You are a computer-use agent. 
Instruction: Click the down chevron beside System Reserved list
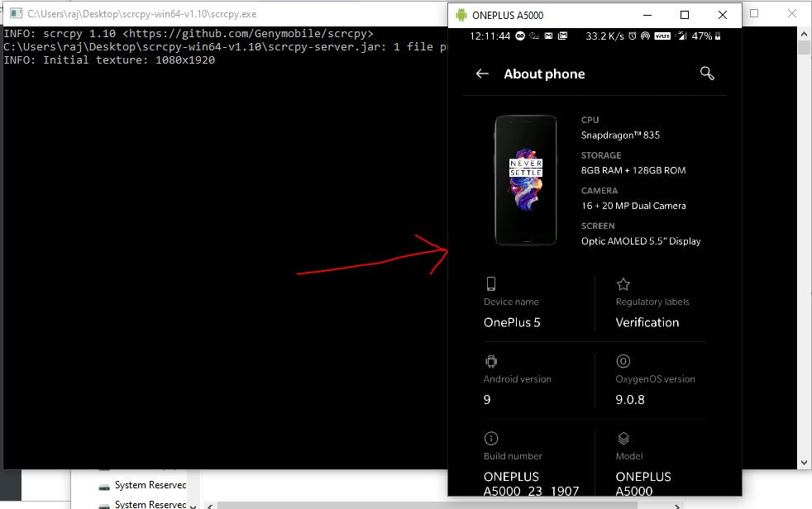193,506
